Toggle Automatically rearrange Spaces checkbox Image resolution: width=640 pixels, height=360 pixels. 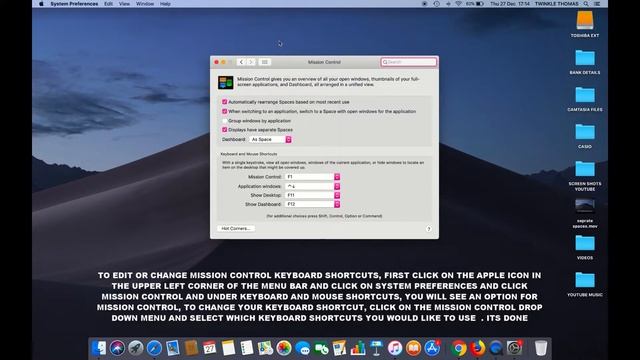(x=224, y=102)
